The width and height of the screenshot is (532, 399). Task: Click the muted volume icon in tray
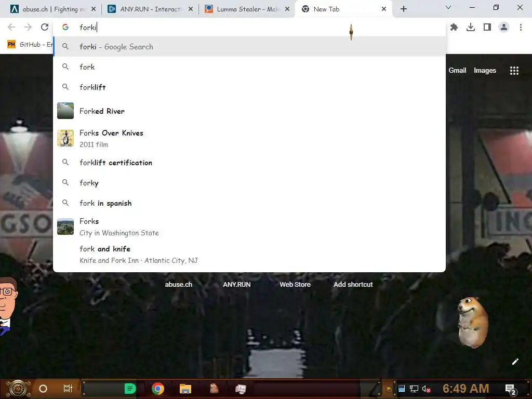pos(426,389)
